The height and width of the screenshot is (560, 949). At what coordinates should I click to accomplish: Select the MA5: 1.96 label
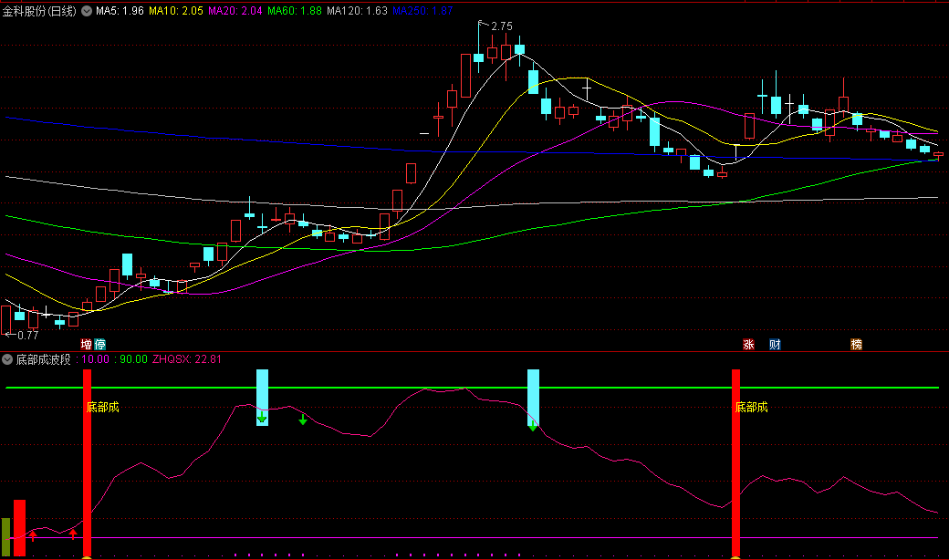coord(120,11)
